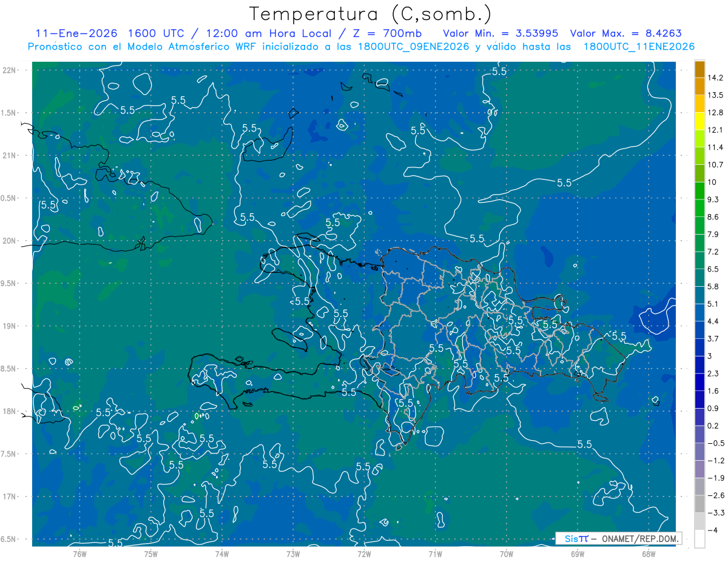Pick the yellow swatch between 12.8 and 12.1
Viewport: 728px width, 562px height.
[x=699, y=121]
